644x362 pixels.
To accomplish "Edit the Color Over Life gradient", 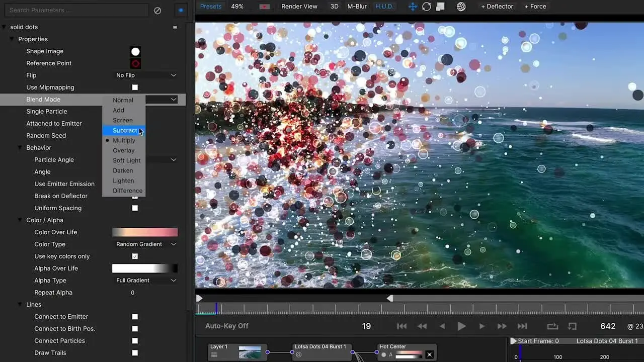I will pos(145,232).
